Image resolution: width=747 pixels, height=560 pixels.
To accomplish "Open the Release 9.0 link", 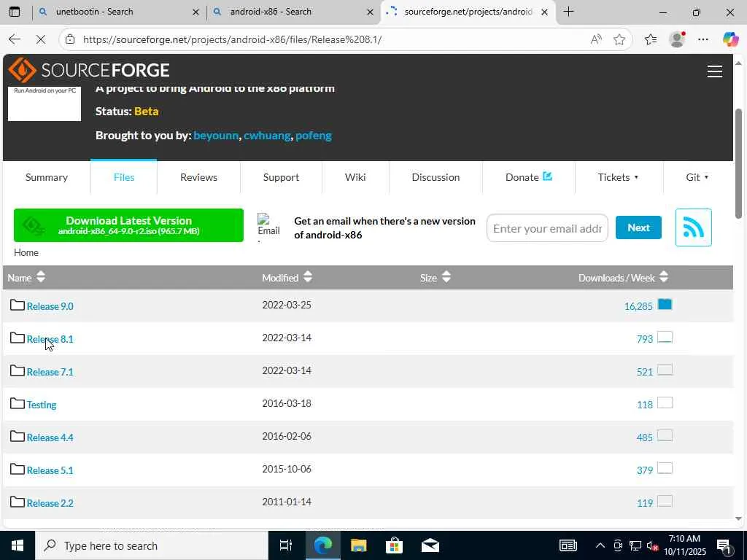I will click(x=50, y=306).
